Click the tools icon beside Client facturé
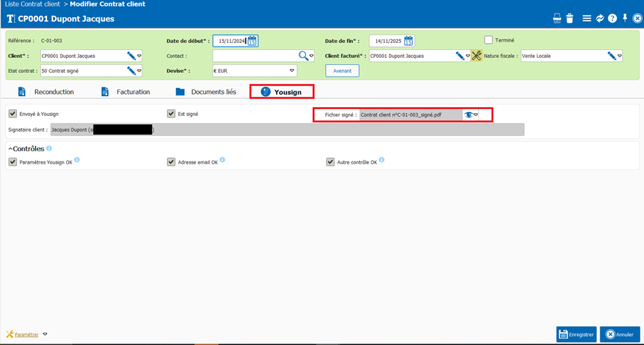Viewport: 644px width, 345px height. (476, 56)
